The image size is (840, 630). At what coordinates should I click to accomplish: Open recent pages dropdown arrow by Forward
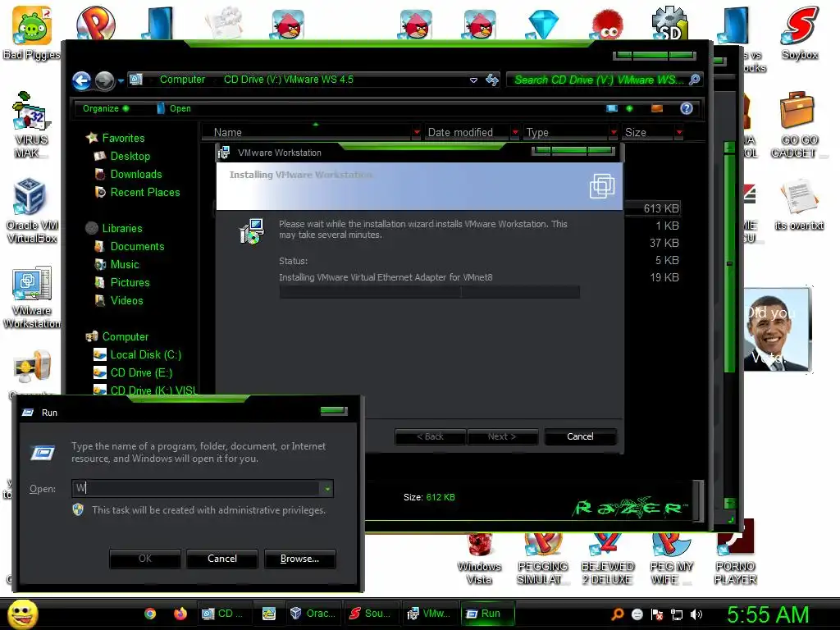click(x=121, y=81)
